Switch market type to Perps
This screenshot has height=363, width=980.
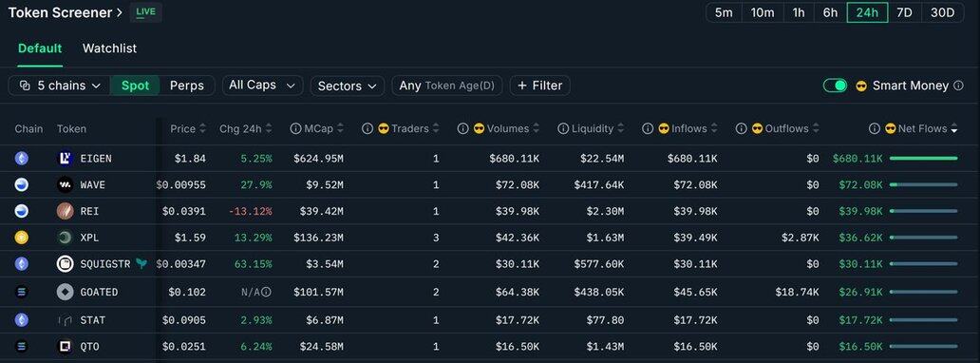click(x=187, y=86)
